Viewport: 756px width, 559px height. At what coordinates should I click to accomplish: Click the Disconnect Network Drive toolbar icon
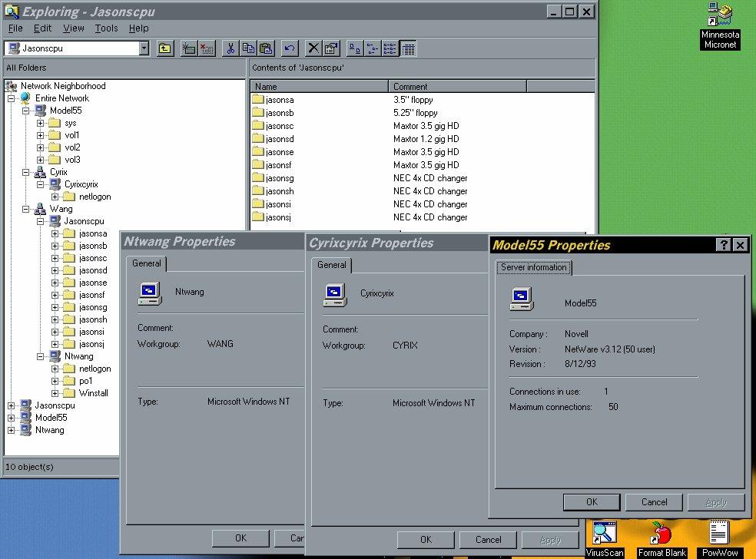point(207,48)
